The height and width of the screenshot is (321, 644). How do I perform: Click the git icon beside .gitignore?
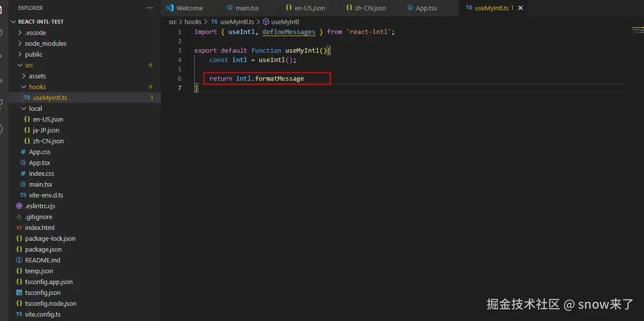pyautogui.click(x=19, y=217)
